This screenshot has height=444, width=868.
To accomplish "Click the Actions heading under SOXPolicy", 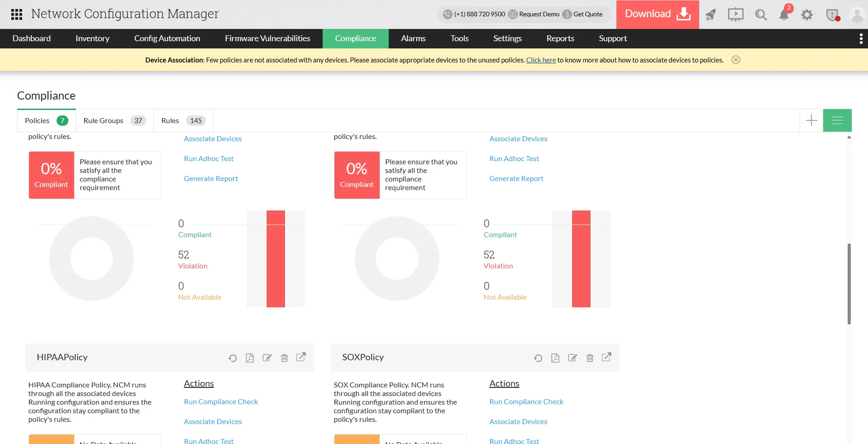I will coord(504,383).
